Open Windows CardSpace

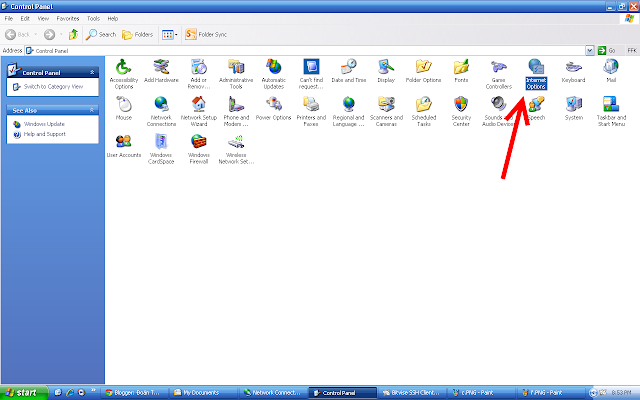[x=161, y=149]
